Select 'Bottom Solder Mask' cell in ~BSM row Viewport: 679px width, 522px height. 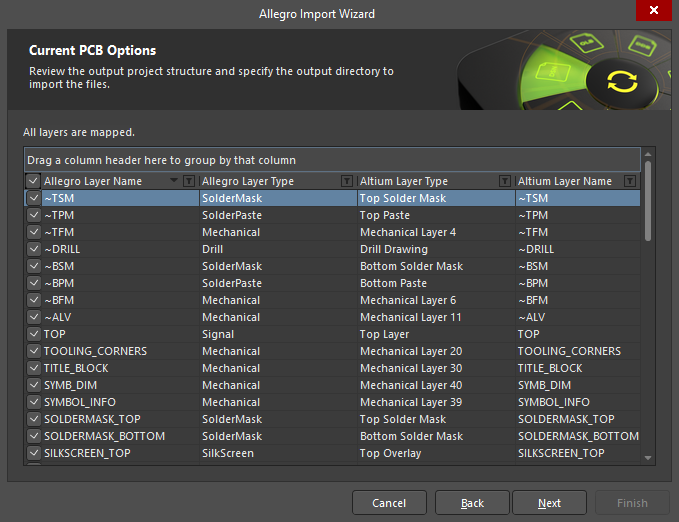436,266
